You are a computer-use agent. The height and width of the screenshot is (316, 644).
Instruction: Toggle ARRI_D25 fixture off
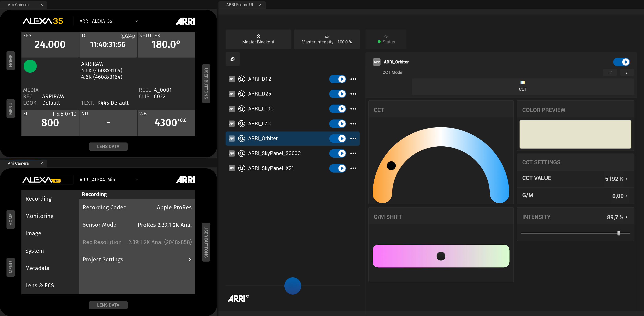(337, 94)
